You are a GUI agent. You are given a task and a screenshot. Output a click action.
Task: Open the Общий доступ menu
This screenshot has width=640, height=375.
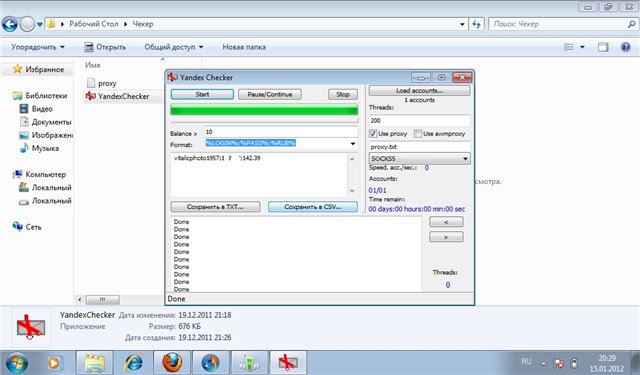pyautogui.click(x=173, y=47)
